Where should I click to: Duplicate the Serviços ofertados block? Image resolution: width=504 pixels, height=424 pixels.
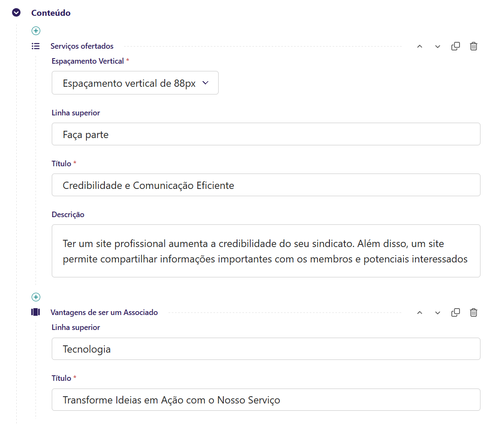pyautogui.click(x=455, y=46)
